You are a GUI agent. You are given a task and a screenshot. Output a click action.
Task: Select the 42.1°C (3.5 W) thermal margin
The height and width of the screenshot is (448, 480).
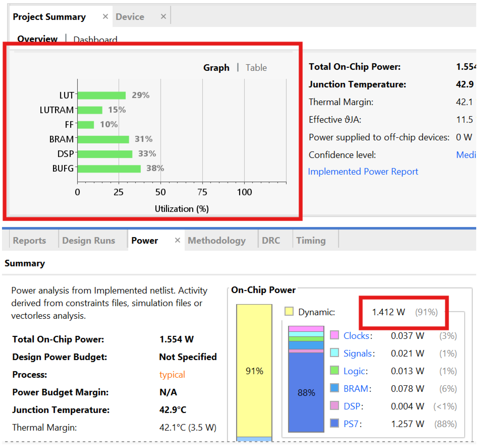tap(188, 428)
